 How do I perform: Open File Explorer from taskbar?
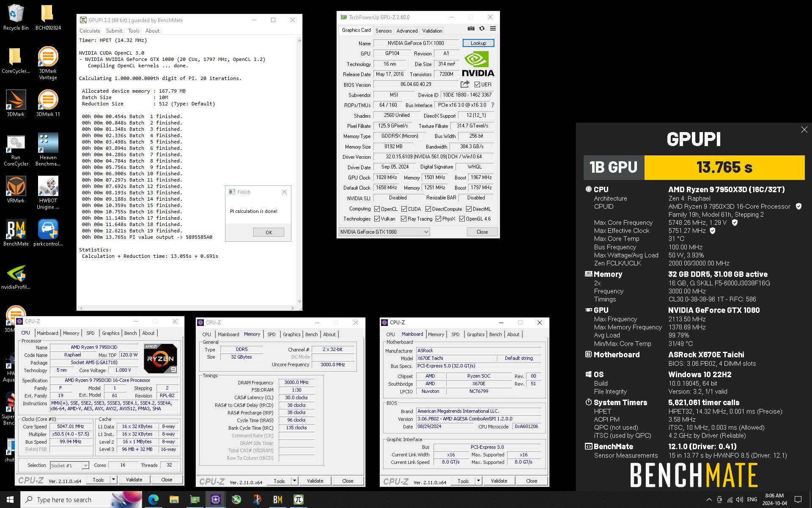coord(174,500)
